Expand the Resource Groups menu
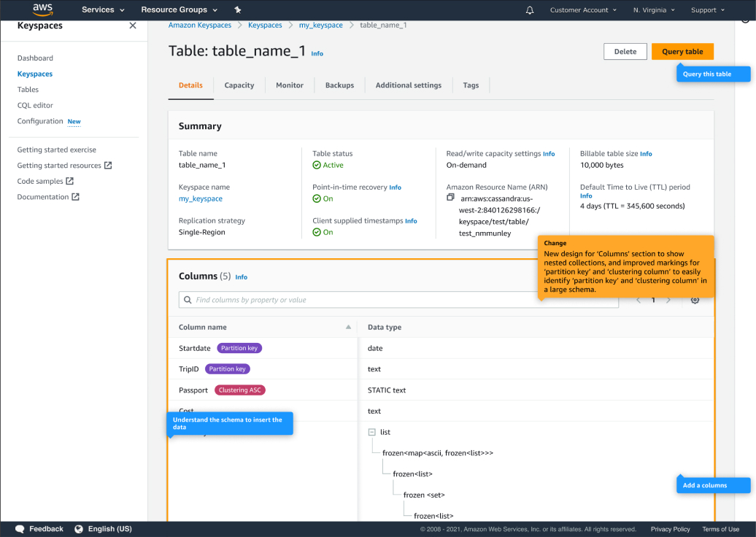 tap(179, 10)
